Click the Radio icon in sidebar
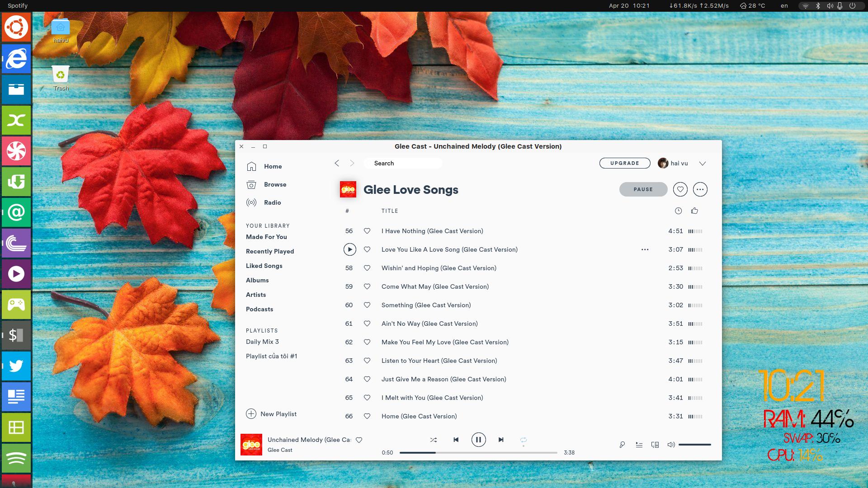 tap(251, 202)
